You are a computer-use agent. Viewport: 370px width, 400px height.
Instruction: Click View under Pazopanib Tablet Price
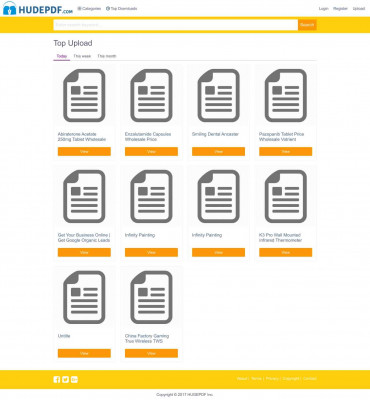pyautogui.click(x=286, y=151)
